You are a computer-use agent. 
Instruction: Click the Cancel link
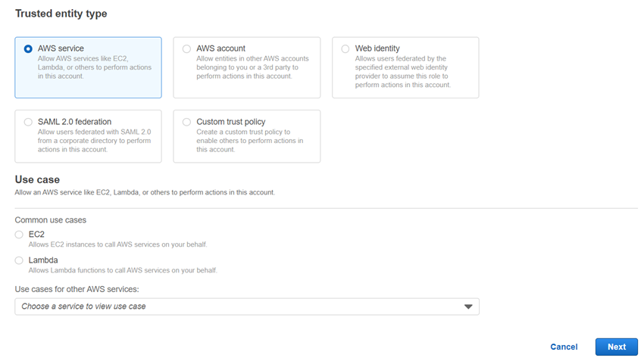pyautogui.click(x=564, y=347)
